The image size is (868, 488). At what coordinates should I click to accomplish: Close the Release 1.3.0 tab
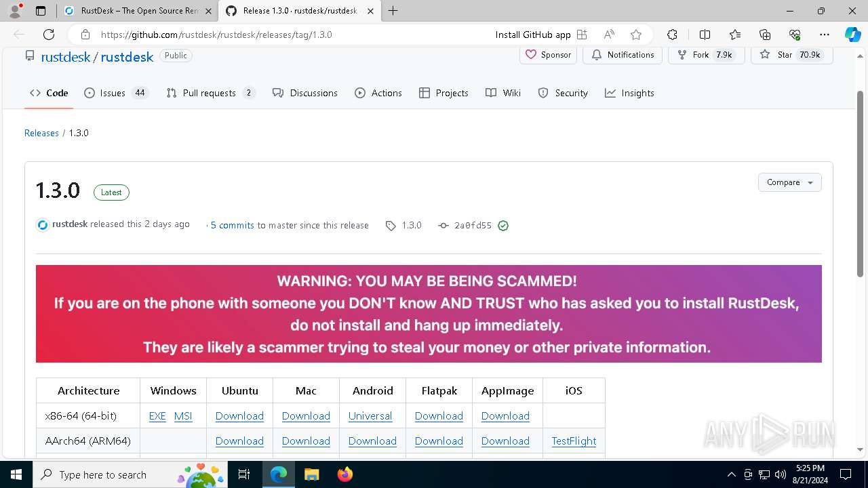370,11
